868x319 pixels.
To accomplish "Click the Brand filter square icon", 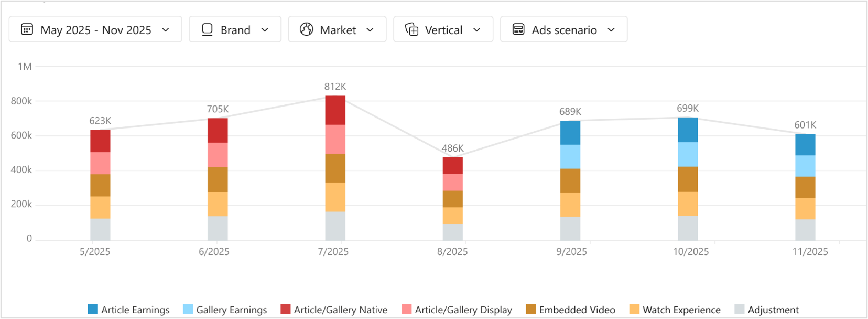I will click(207, 29).
